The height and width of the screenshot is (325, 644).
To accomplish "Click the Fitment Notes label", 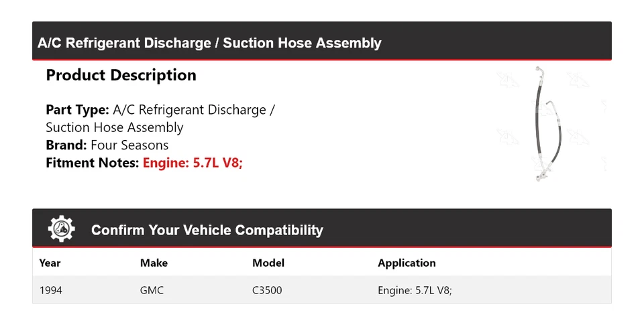I will coord(93,162).
